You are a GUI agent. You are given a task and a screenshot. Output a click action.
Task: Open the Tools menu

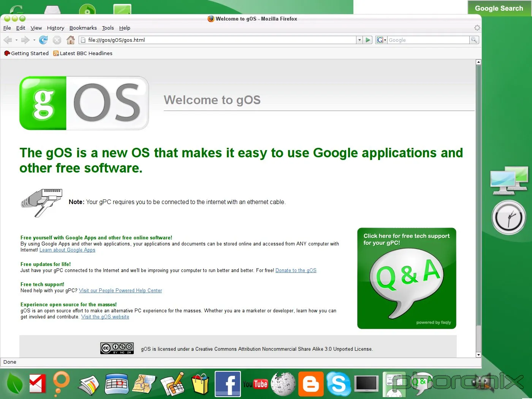pos(108,28)
